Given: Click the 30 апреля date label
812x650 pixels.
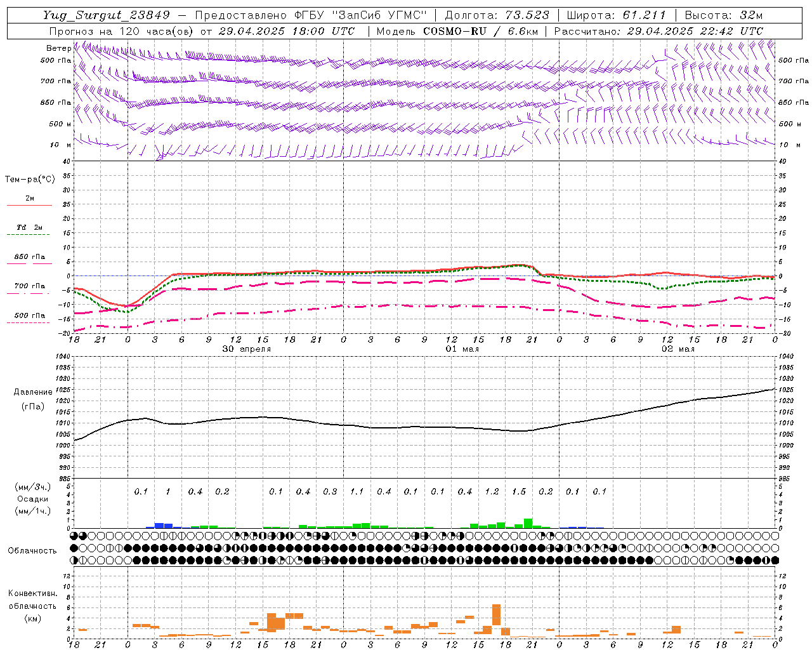Looking at the screenshot, I should coord(246,349).
